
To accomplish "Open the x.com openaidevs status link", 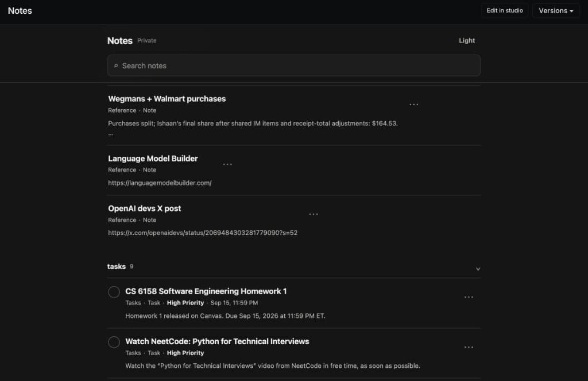I will (x=203, y=233).
